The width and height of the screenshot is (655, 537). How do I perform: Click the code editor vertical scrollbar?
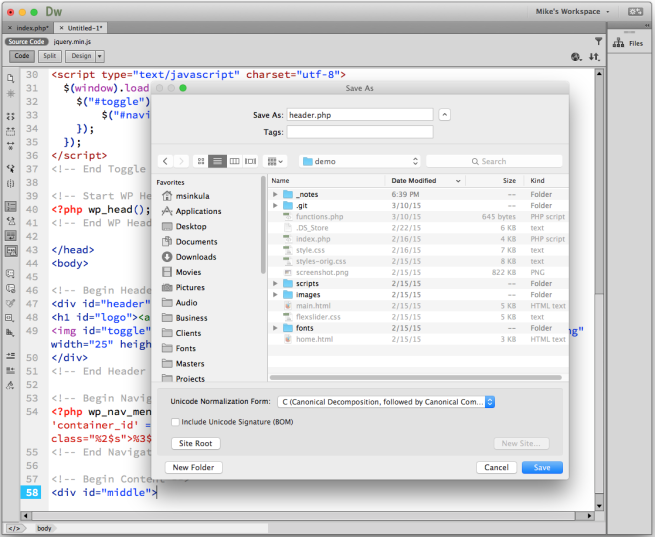coord(599,184)
